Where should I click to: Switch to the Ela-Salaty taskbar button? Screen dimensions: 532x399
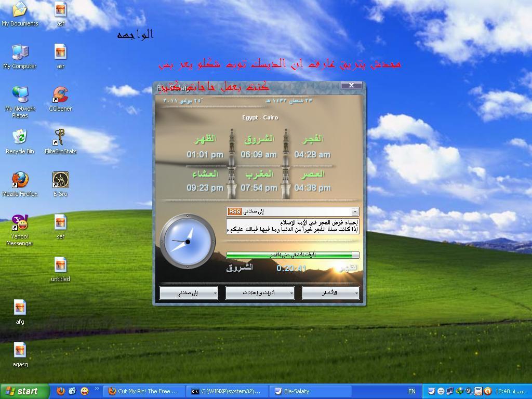311,391
